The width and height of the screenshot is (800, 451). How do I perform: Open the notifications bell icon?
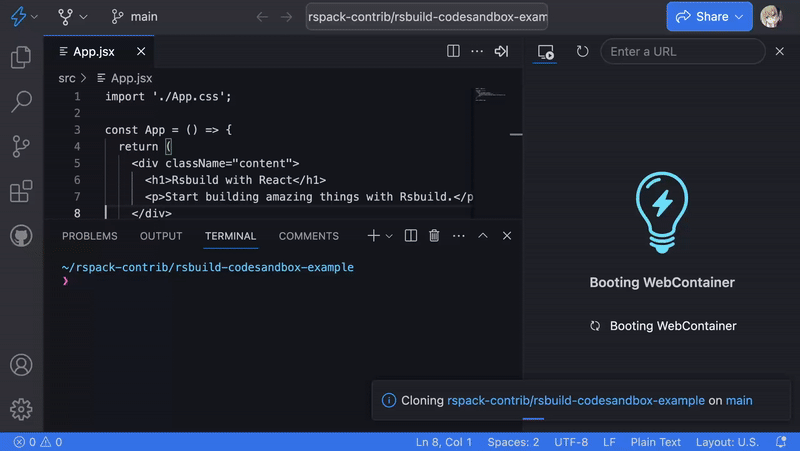click(x=781, y=442)
